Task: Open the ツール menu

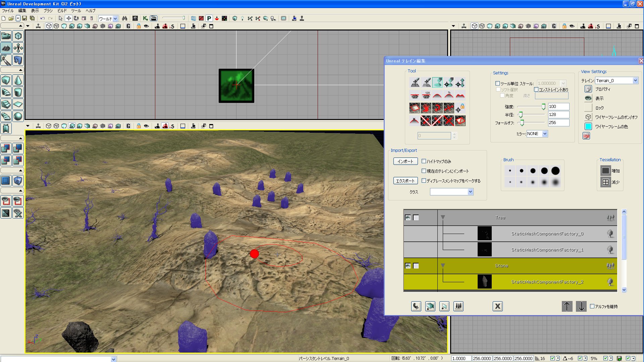Action: [x=76, y=11]
